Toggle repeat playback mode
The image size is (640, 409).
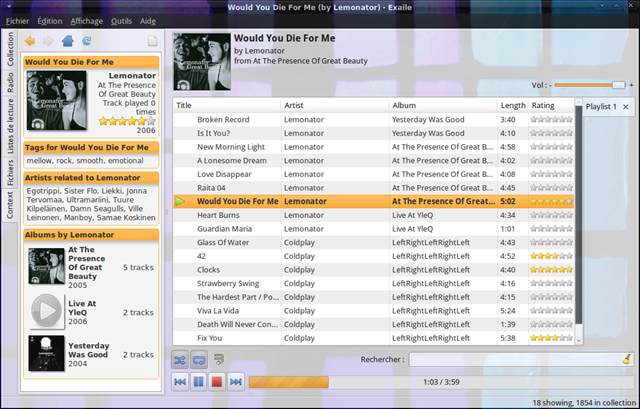(x=199, y=359)
